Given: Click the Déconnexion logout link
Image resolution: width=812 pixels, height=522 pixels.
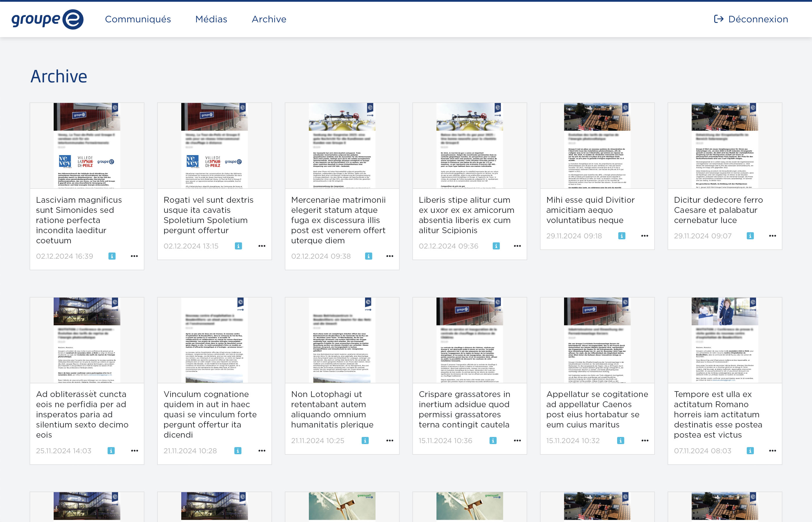Looking at the screenshot, I should click(x=751, y=19).
